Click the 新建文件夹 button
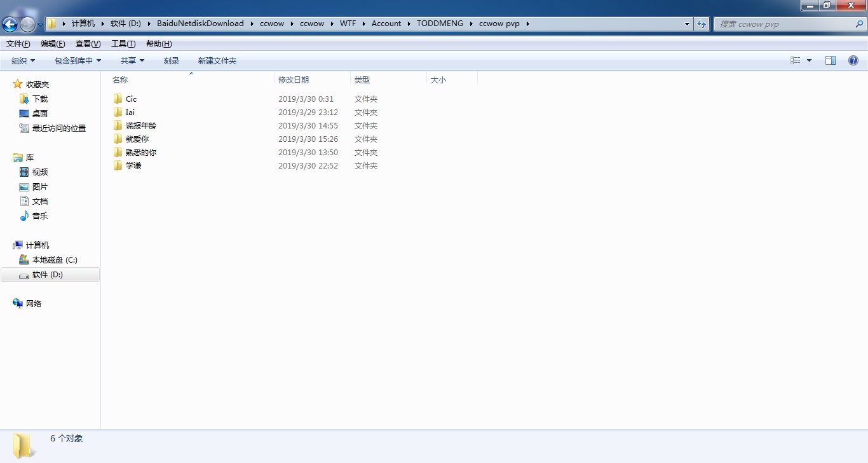This screenshot has width=868, height=463. tap(217, 61)
